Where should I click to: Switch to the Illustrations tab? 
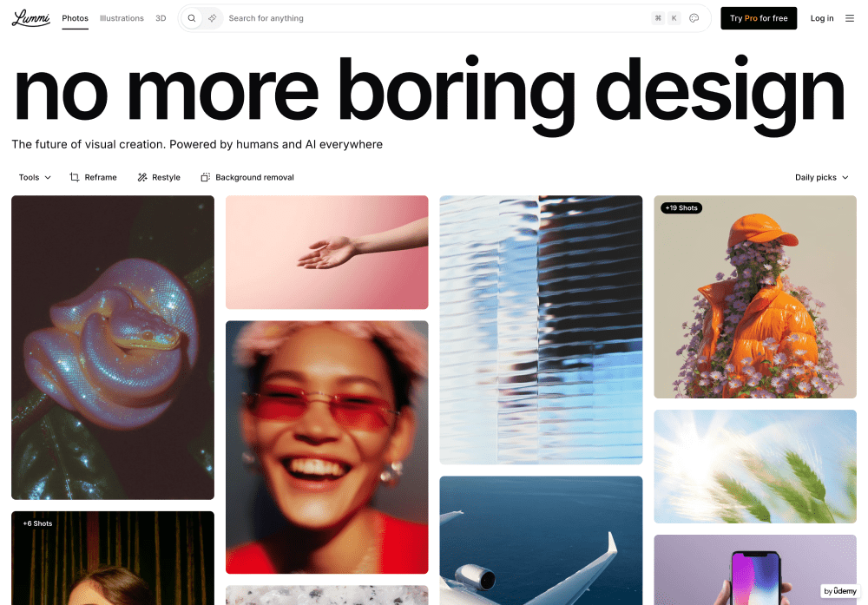tap(122, 18)
